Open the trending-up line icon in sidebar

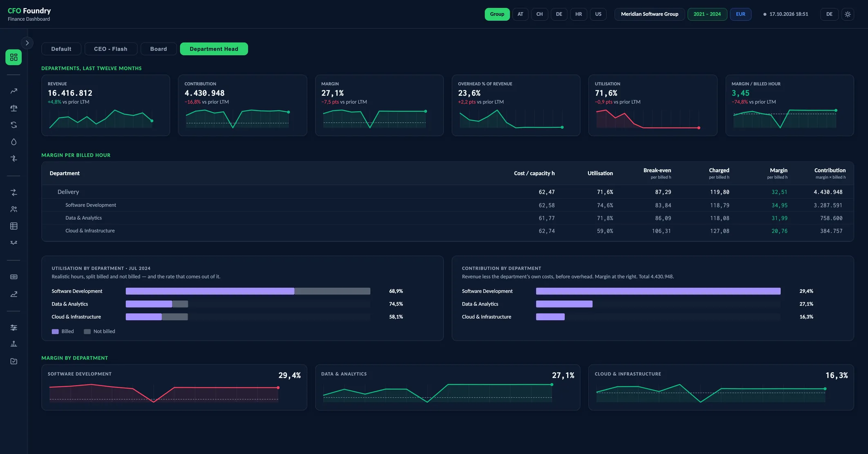coord(13,91)
